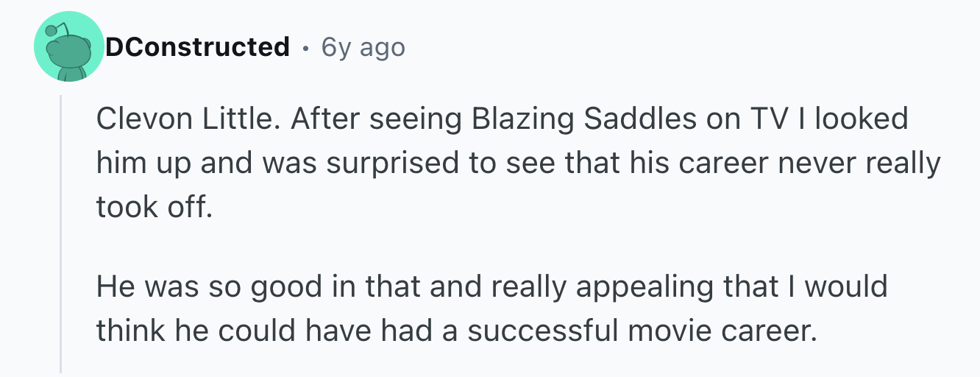Screen dimensions: 980x377
Task: Click the first paragraph of the comment
Action: click(x=518, y=163)
